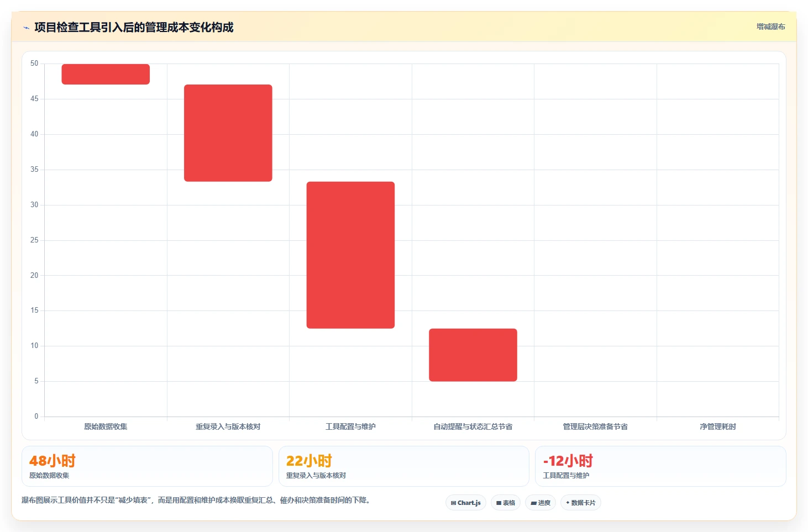Click the Chart.js tag chip

466,503
